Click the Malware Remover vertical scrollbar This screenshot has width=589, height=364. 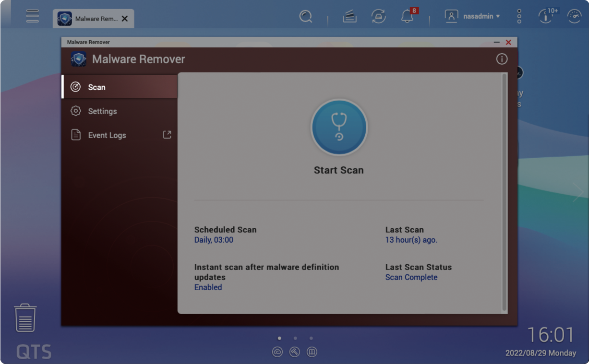coord(504,192)
